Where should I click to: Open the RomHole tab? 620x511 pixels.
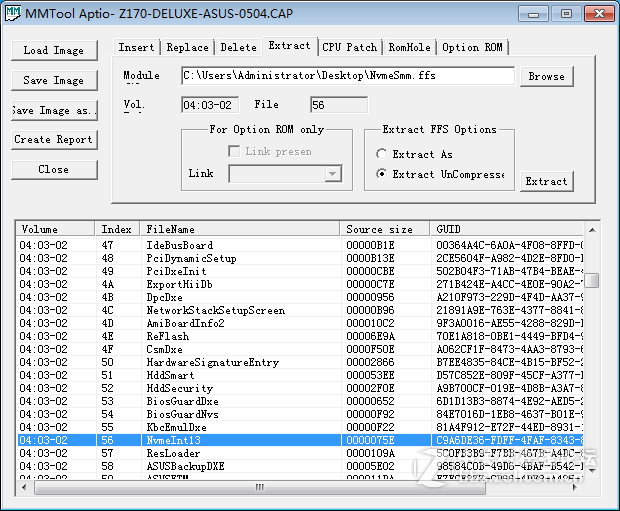tap(410, 47)
